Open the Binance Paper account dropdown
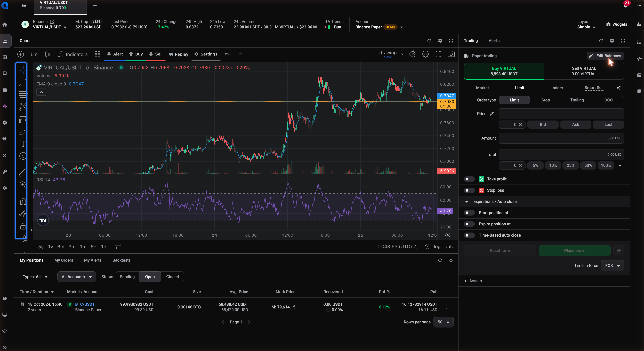Screen dimensions: 644x351 click(x=379, y=27)
